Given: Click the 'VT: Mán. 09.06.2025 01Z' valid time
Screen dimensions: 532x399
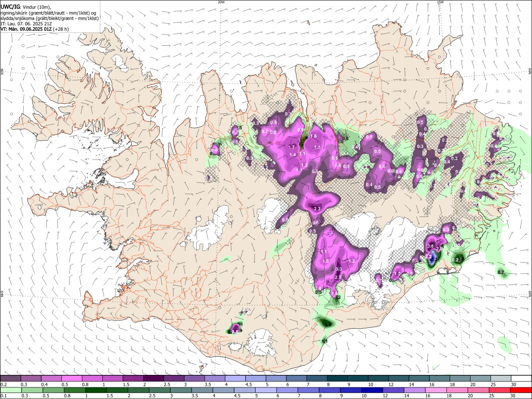Looking at the screenshot, I should 26,29.
